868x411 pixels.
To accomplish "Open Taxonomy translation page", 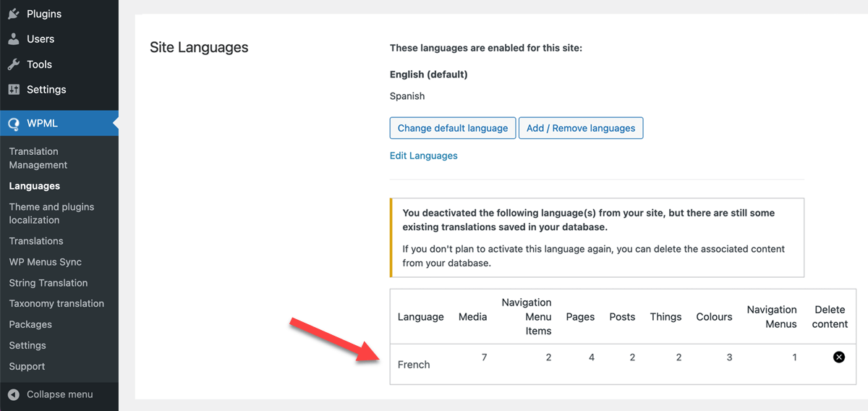I will pos(56,303).
